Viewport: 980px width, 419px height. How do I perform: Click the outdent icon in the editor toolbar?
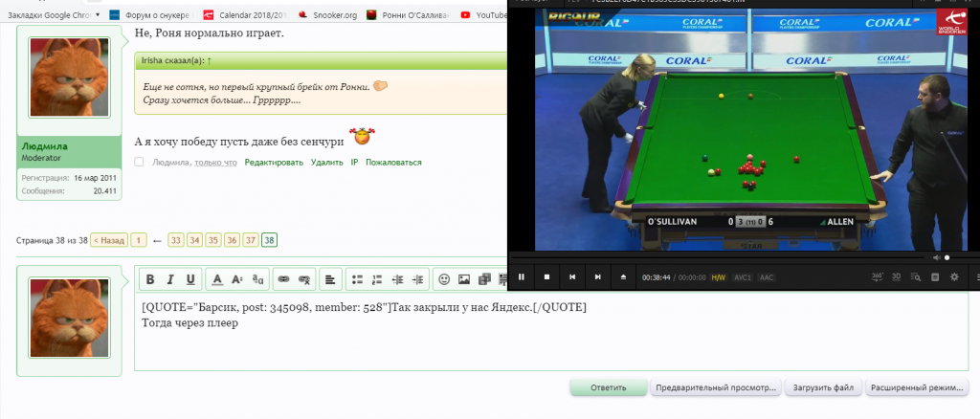tap(397, 279)
